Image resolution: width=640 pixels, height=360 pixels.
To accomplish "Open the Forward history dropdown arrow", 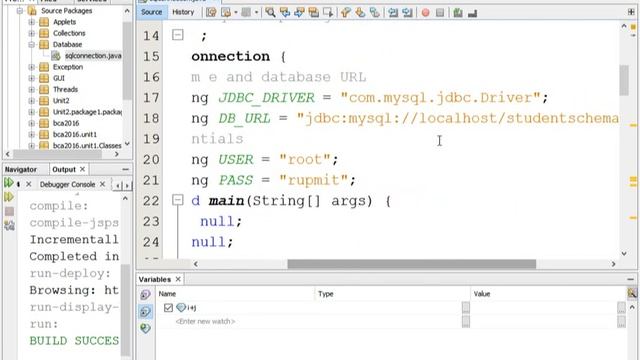I will [256, 13].
